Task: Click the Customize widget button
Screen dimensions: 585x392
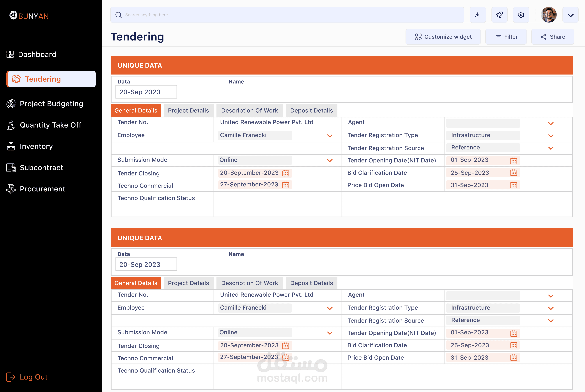Action: pyautogui.click(x=443, y=37)
